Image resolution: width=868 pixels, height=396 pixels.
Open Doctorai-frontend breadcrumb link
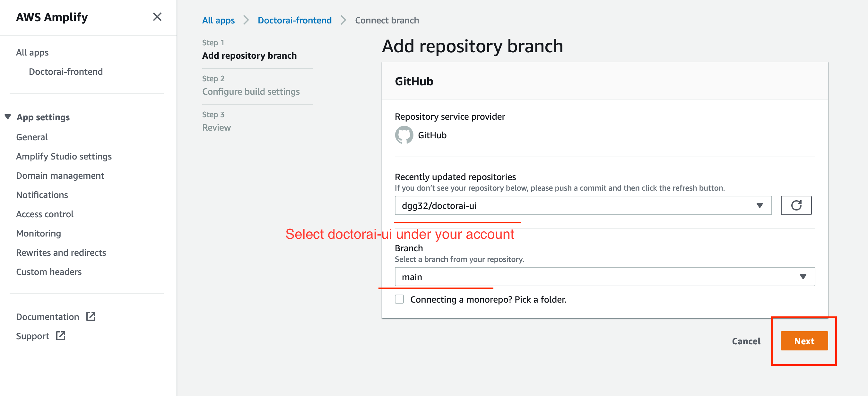point(294,20)
